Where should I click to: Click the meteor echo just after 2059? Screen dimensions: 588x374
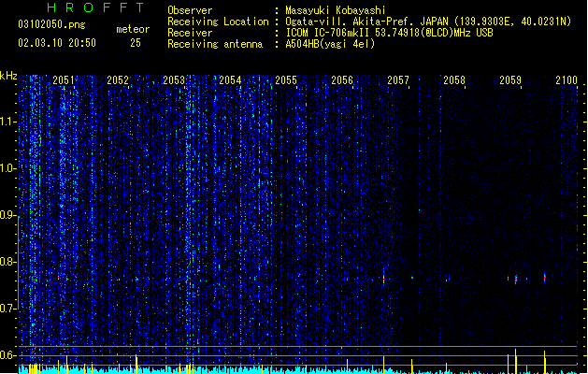516,279
